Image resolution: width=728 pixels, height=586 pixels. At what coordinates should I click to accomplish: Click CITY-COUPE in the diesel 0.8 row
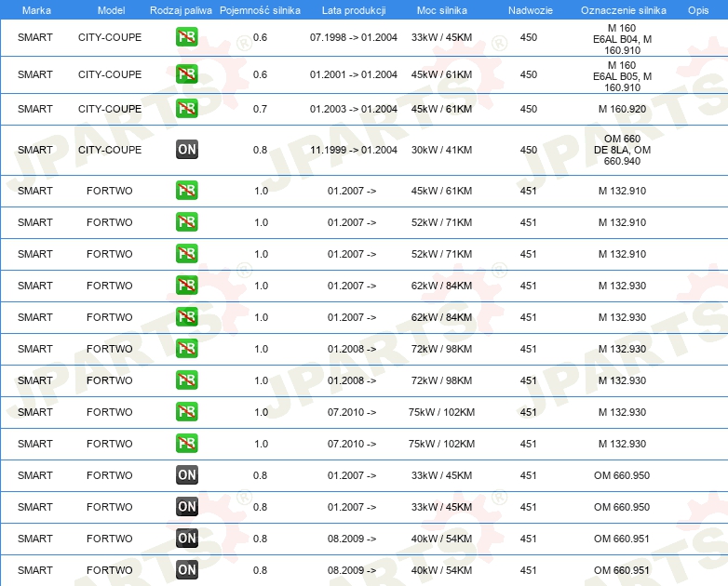tap(110, 150)
